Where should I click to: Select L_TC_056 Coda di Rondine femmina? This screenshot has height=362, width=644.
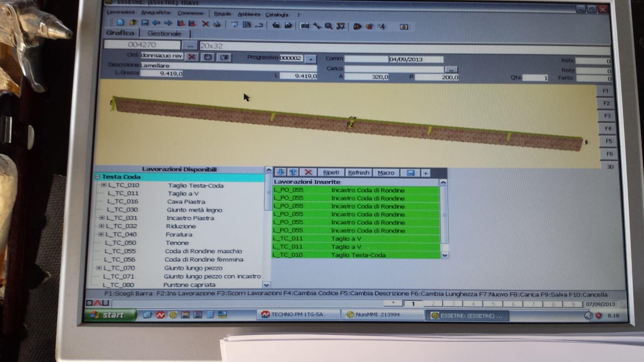coord(173,259)
